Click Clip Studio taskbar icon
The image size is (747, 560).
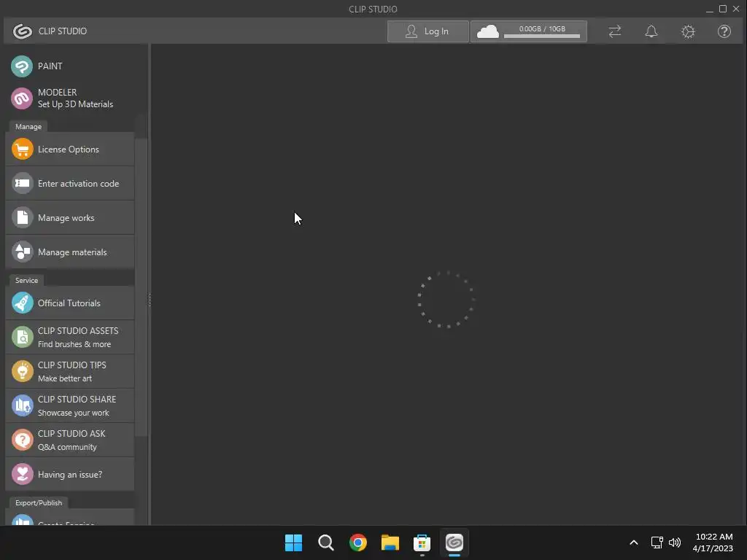454,542
